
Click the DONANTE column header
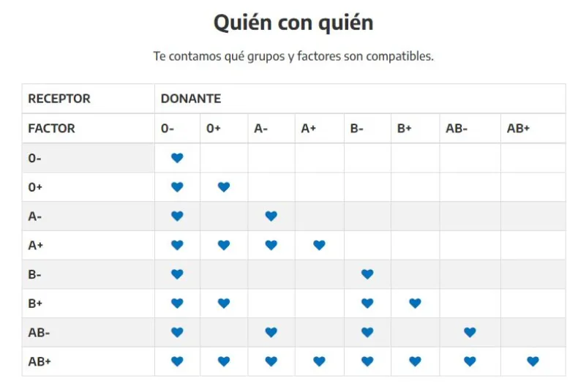191,99
